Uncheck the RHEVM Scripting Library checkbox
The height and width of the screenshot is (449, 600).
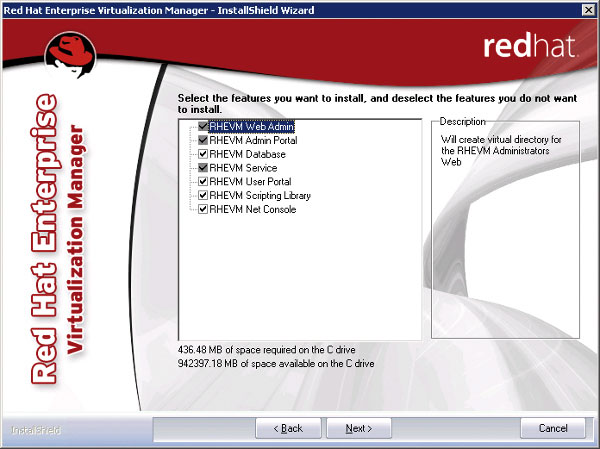[x=203, y=195]
